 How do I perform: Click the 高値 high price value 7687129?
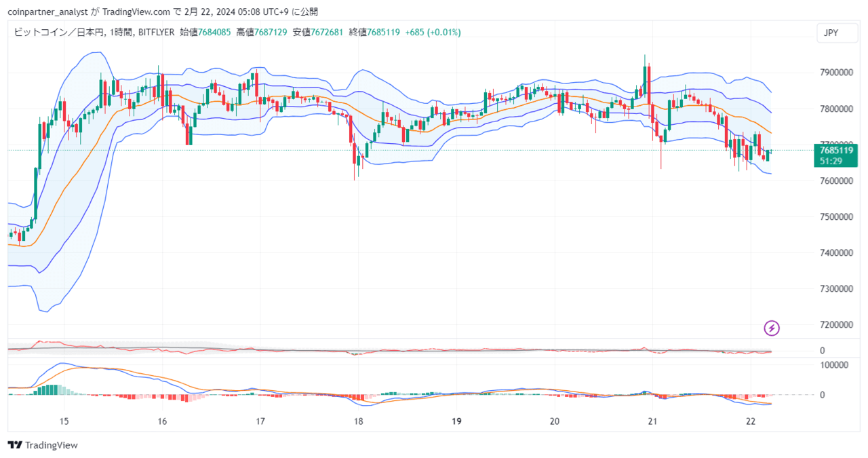(x=272, y=32)
